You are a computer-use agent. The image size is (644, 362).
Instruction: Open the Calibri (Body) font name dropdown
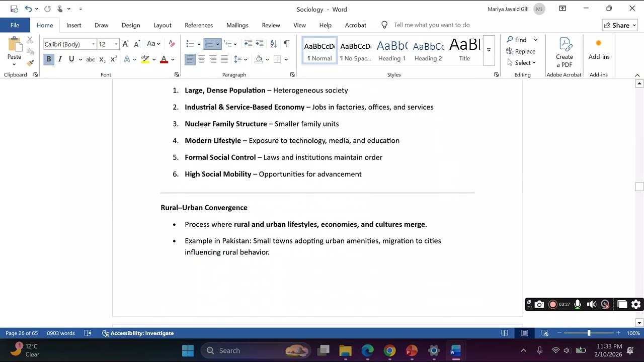[x=93, y=44]
